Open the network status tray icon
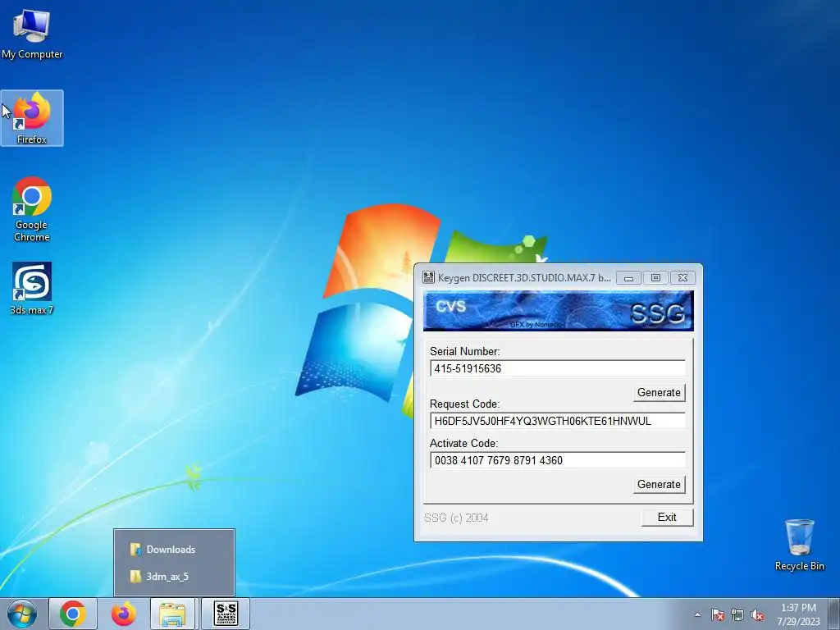Screen dimensions: 840x630 point(737,614)
